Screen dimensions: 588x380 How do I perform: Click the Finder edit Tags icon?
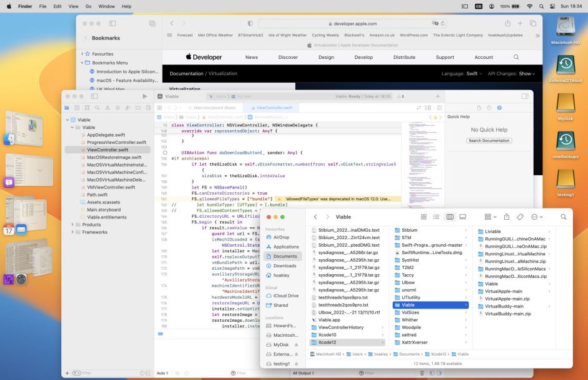[520, 217]
